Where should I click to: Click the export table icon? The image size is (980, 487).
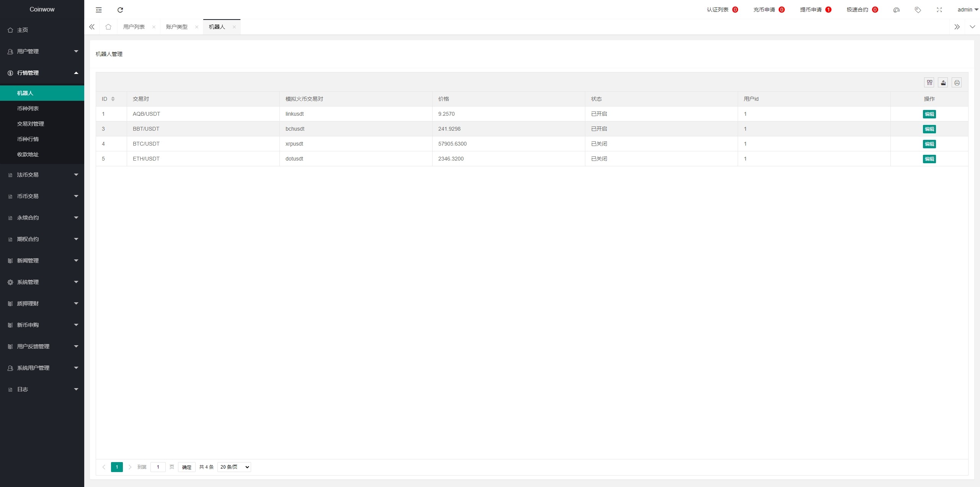(943, 83)
